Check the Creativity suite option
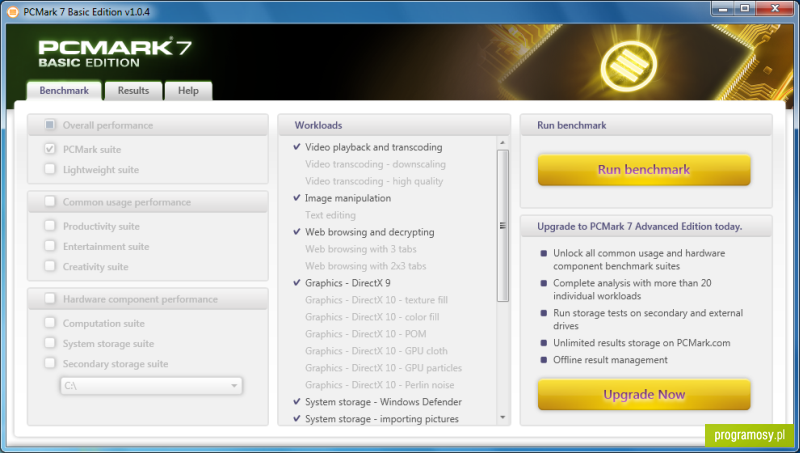Screen dimensions: 800x453 [49, 266]
